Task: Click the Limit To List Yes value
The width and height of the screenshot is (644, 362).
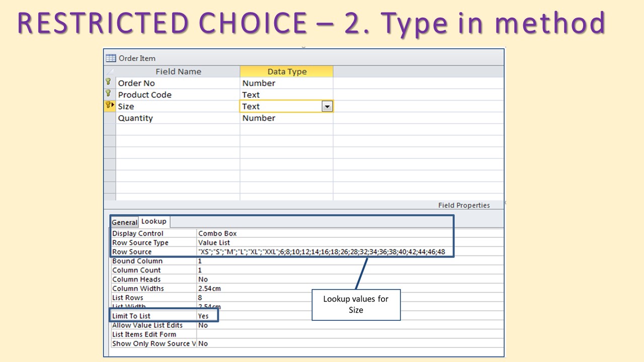Action: click(x=203, y=316)
